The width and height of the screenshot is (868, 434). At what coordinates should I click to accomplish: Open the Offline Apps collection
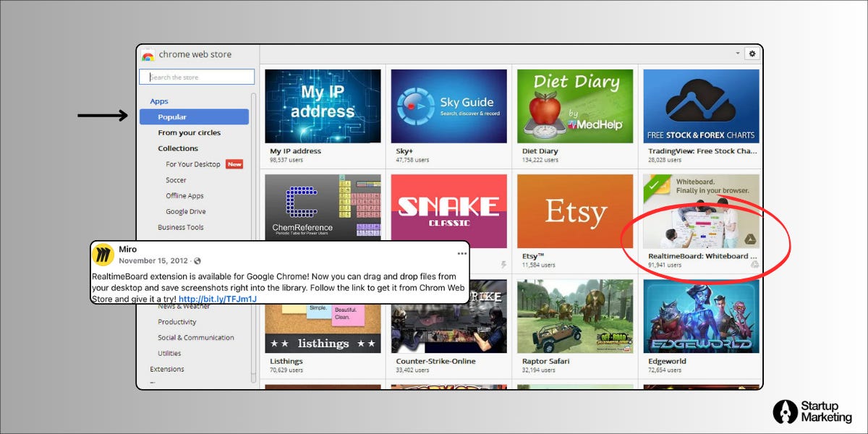[x=184, y=196]
